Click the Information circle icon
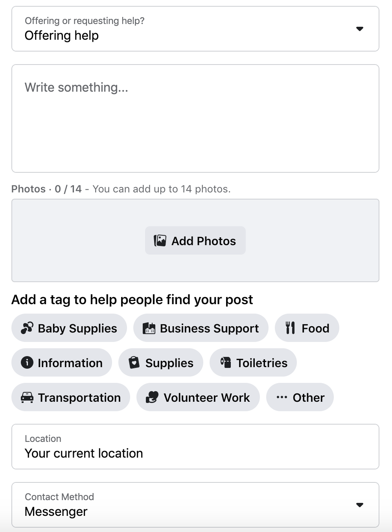 click(27, 362)
